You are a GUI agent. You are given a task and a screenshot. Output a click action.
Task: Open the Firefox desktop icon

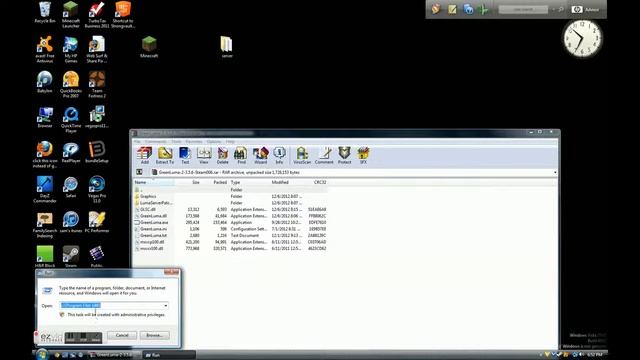pyautogui.click(x=45, y=155)
